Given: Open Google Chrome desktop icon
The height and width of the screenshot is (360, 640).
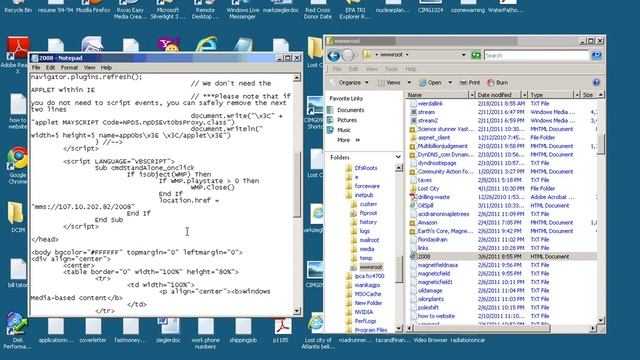Looking at the screenshot, I should point(18,165).
